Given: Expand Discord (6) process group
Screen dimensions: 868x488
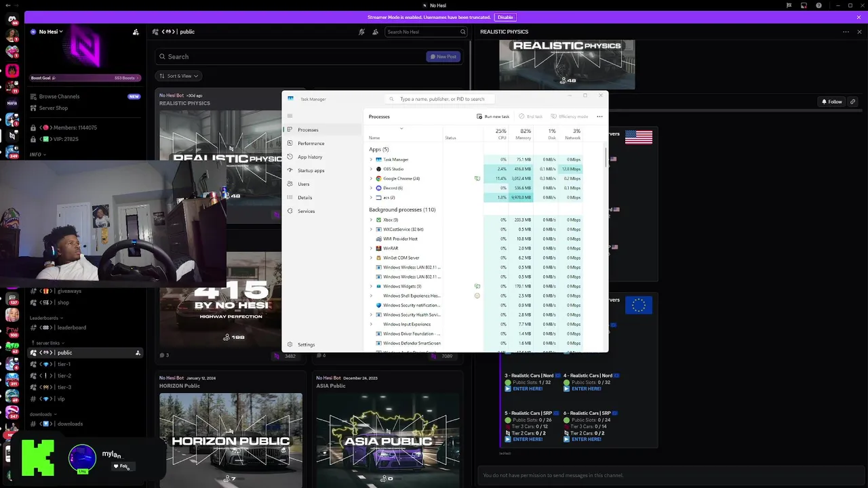Looking at the screenshot, I should tap(371, 188).
